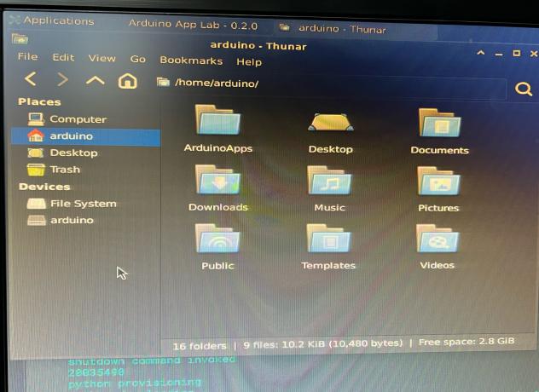Open the Bookmarks menu

tap(191, 61)
